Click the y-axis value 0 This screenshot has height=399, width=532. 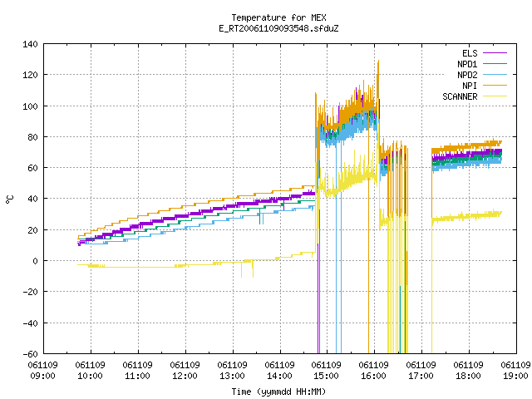click(x=35, y=261)
